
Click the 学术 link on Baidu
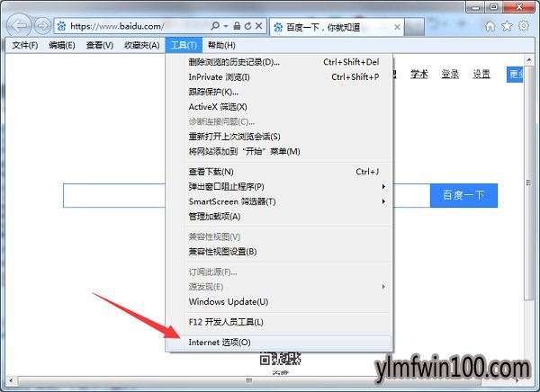click(419, 74)
